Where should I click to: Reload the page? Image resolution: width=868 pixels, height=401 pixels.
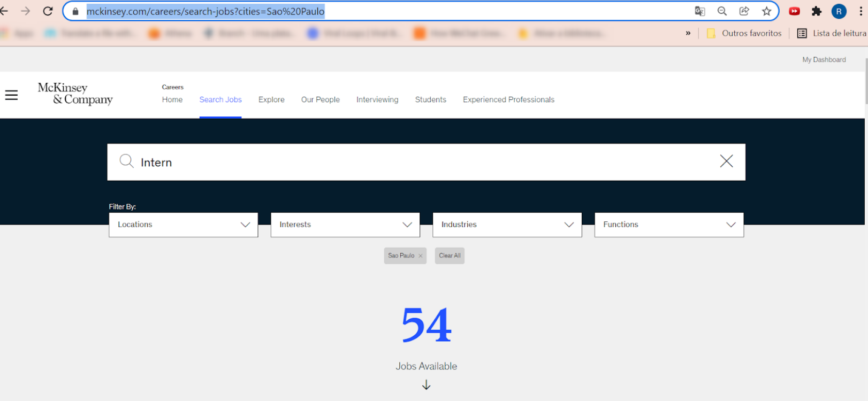(48, 11)
